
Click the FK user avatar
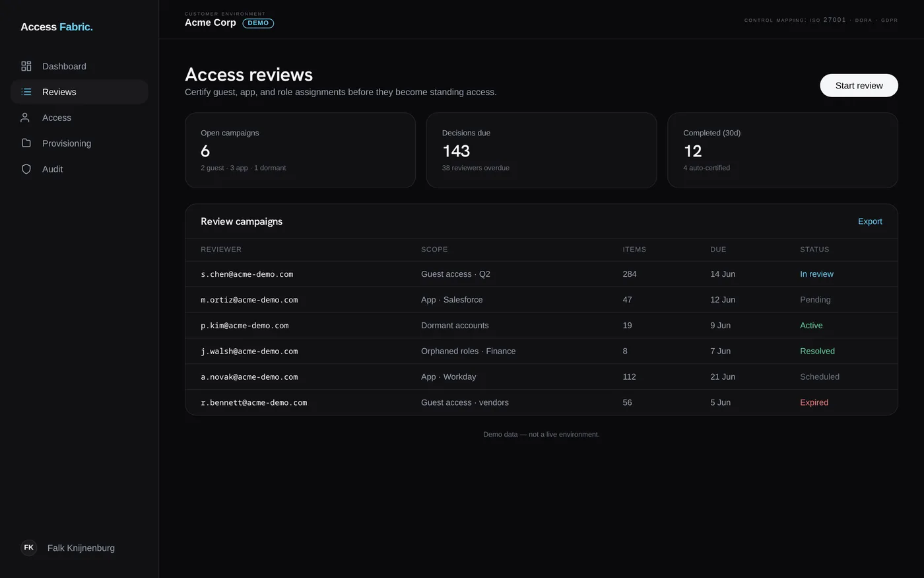(x=29, y=548)
